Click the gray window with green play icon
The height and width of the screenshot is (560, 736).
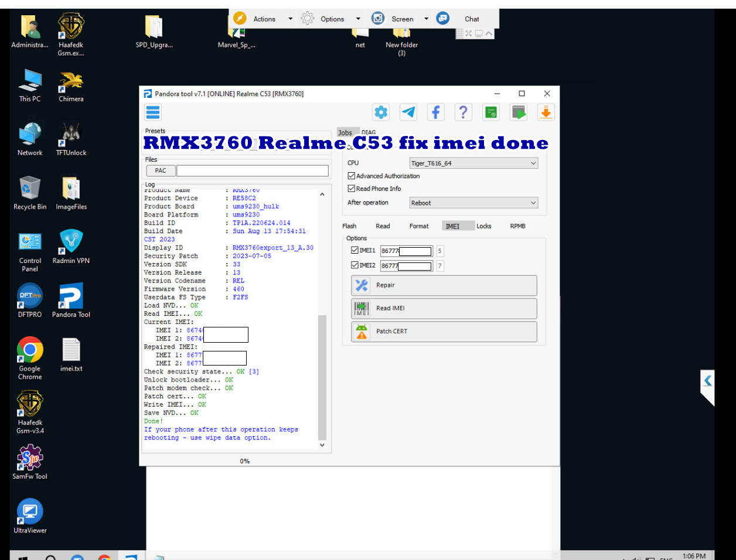point(519,112)
